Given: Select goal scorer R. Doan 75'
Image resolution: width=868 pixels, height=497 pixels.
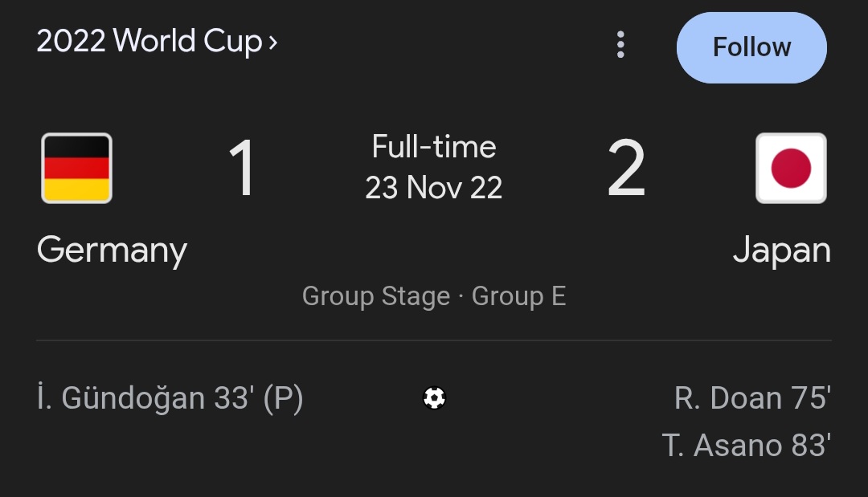Looking at the screenshot, I should coord(752,398).
